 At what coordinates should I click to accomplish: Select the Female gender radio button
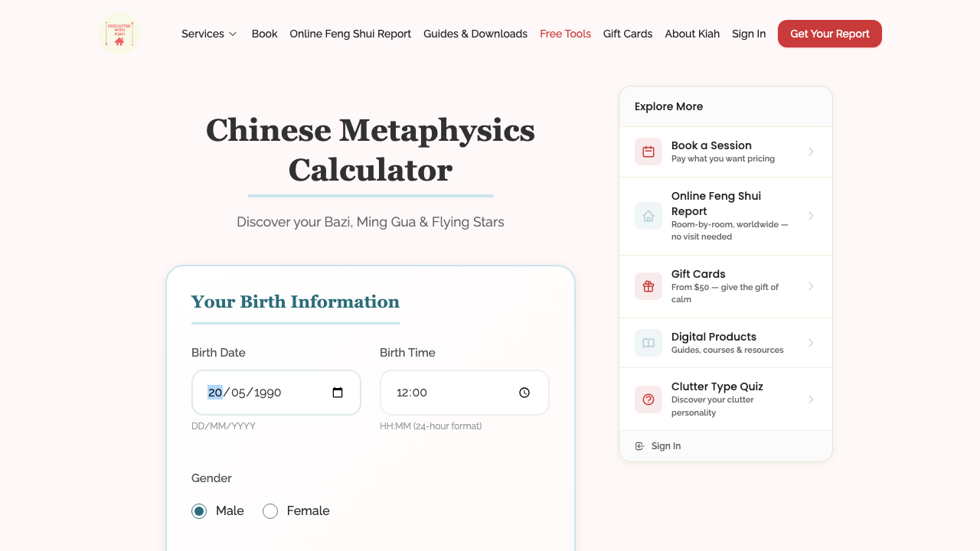(x=270, y=511)
